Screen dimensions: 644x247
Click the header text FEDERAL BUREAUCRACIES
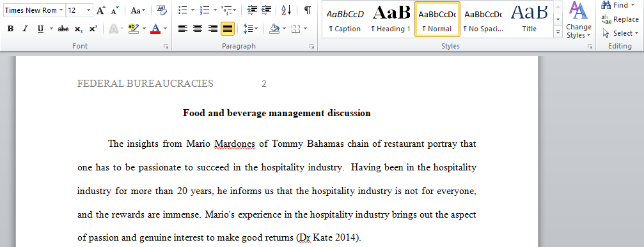point(145,84)
